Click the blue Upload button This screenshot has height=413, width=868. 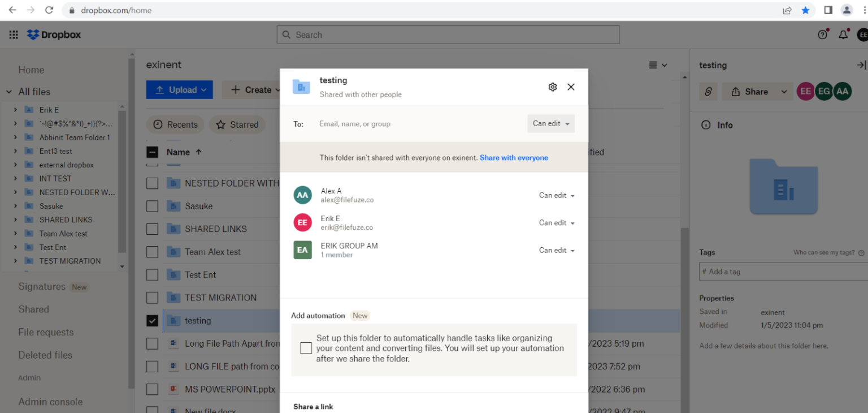point(179,89)
